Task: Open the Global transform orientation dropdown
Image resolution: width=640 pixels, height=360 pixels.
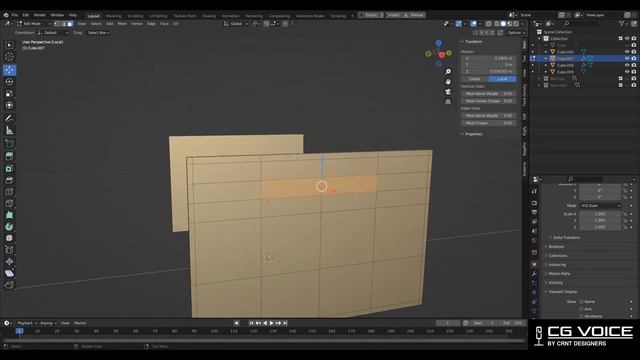Action: pyautogui.click(x=236, y=24)
